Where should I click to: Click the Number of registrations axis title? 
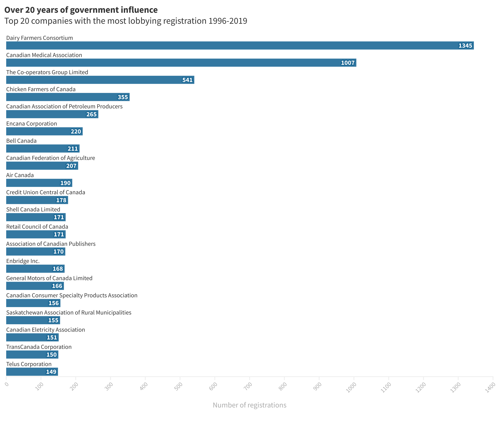(x=250, y=405)
